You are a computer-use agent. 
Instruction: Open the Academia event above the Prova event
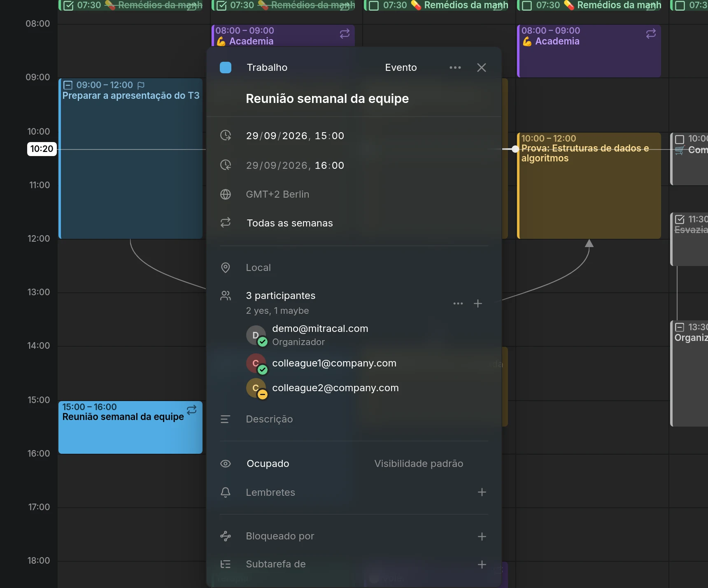[589, 51]
